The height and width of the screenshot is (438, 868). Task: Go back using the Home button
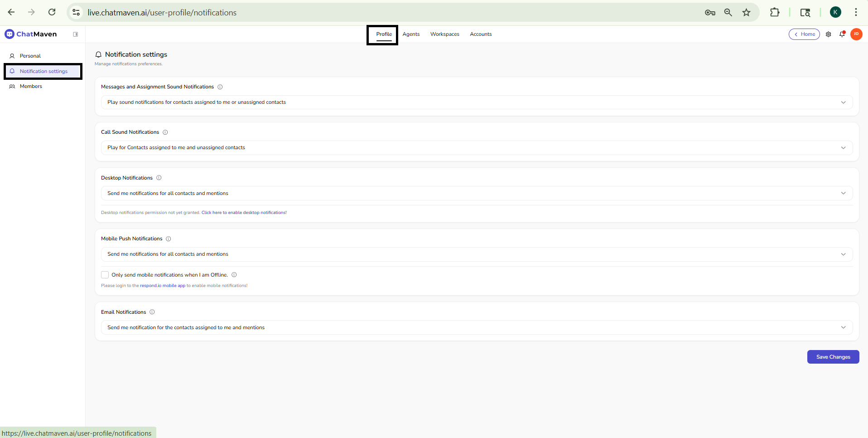[804, 34]
